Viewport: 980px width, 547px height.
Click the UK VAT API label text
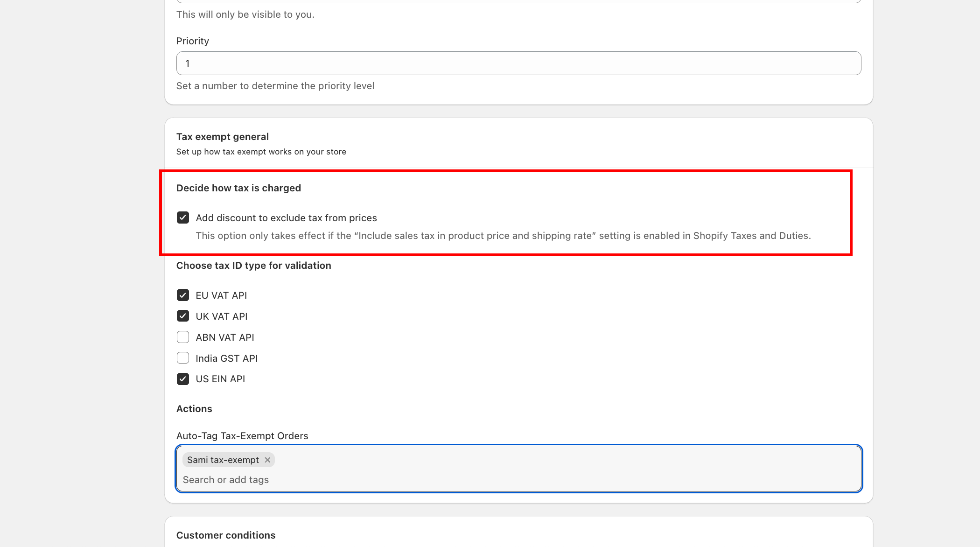[221, 316]
